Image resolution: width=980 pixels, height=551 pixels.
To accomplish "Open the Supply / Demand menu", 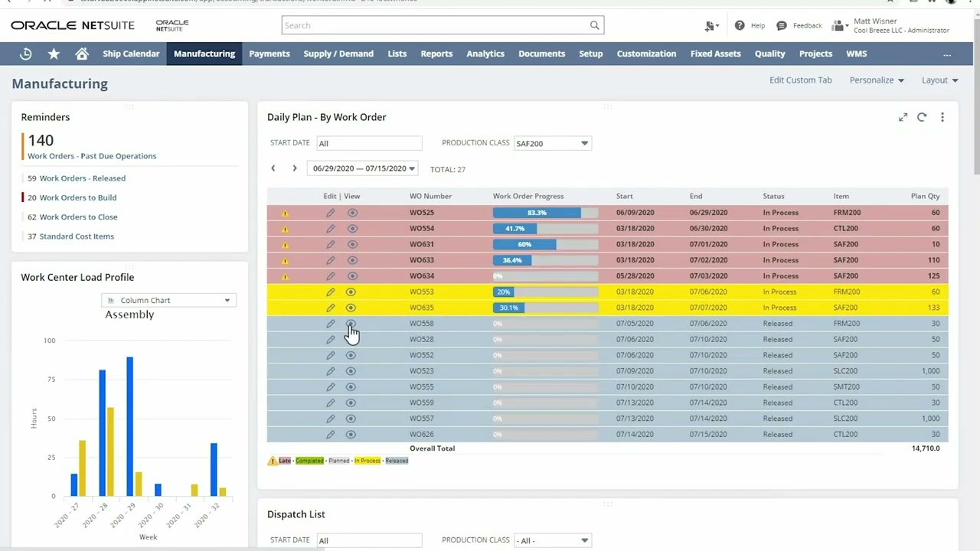I will (338, 54).
